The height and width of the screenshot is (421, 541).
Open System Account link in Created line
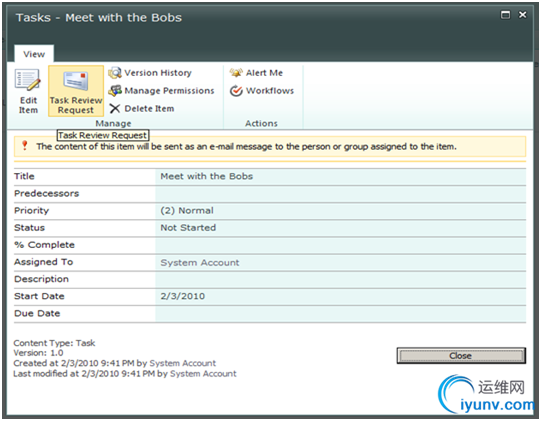click(183, 363)
